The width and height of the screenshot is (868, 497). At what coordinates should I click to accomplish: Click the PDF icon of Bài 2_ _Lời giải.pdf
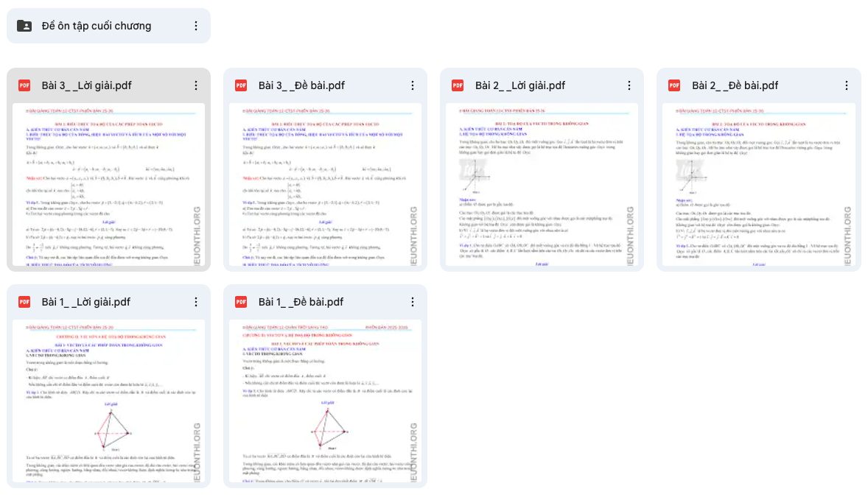pyautogui.click(x=458, y=85)
